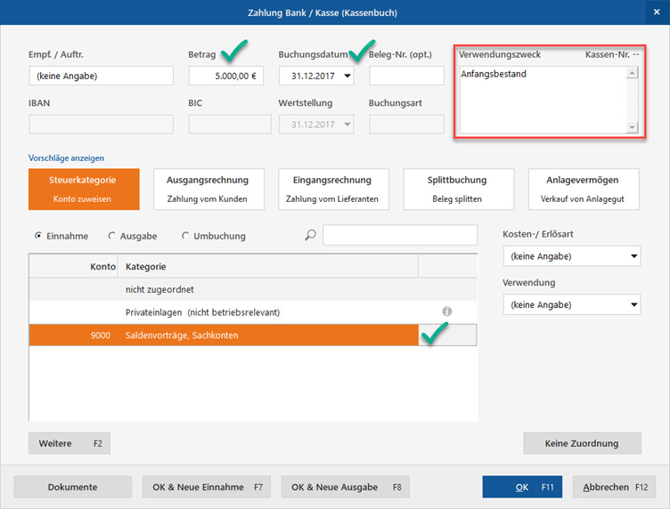The height and width of the screenshot is (509, 670).
Task: Click the Weitere F2 button
Action: (x=69, y=443)
